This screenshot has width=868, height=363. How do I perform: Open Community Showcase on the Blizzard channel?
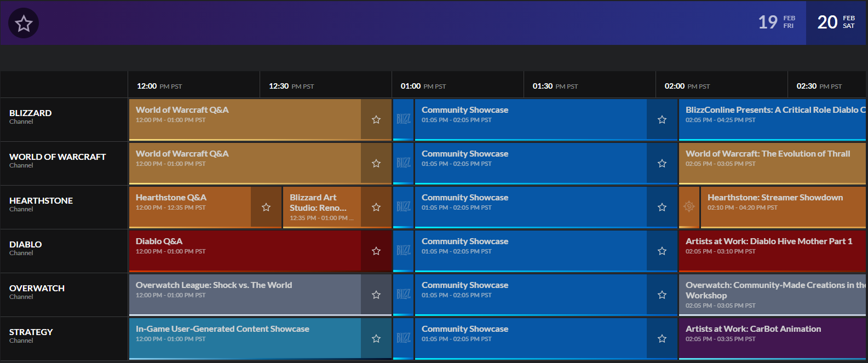click(531, 119)
